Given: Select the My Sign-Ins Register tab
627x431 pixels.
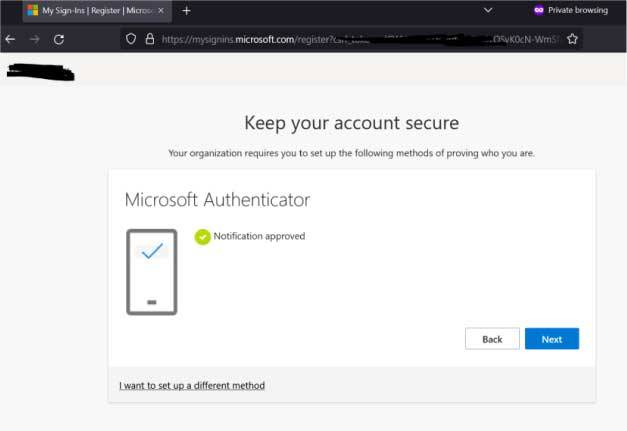Looking at the screenshot, I should click(x=95, y=10).
